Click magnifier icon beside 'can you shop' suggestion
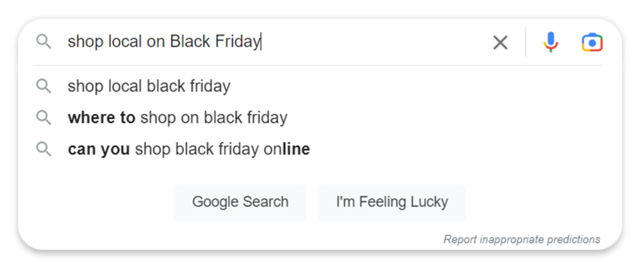The width and height of the screenshot is (644, 272). click(x=43, y=149)
